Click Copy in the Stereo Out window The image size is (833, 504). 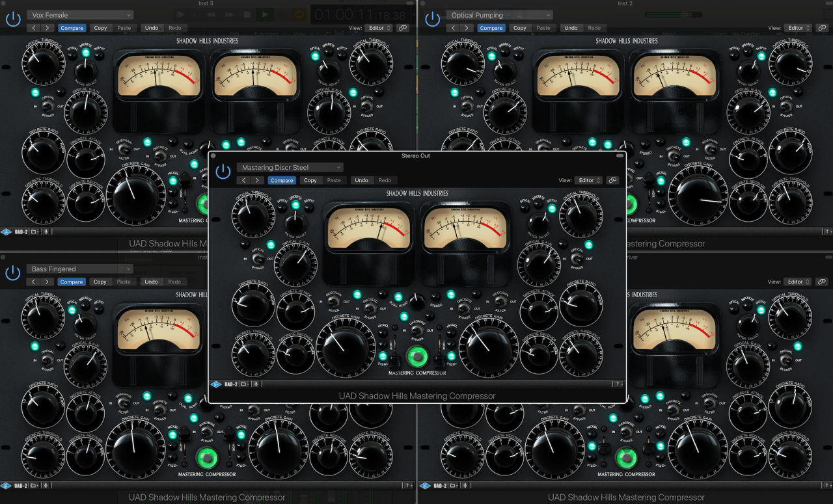click(310, 180)
